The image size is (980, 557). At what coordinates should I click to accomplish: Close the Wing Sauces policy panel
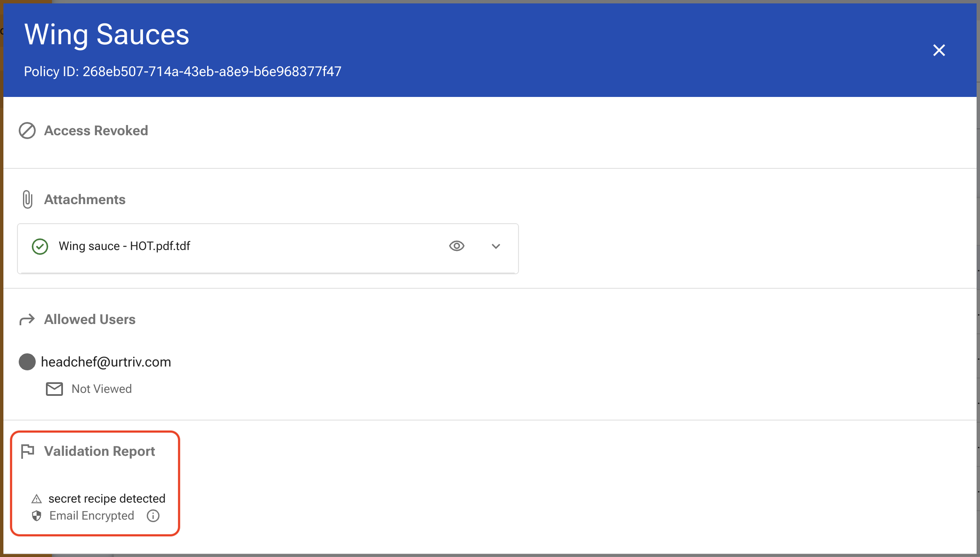[x=939, y=50]
